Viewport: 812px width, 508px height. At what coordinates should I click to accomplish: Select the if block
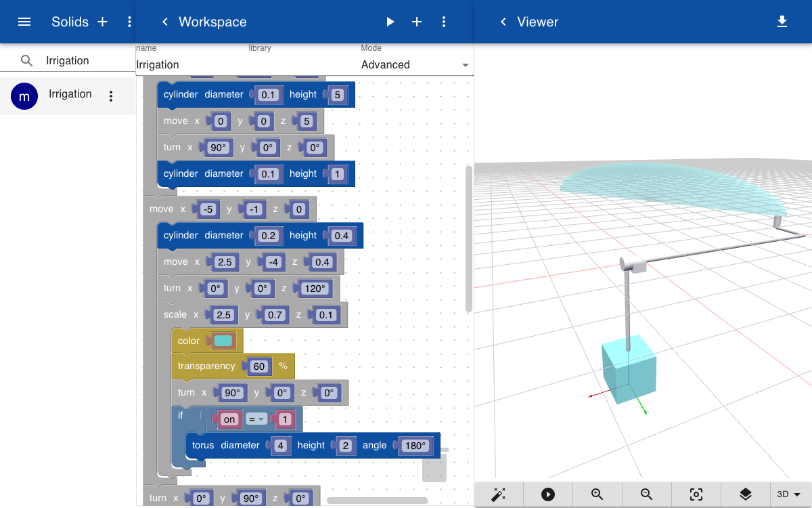[x=181, y=415]
